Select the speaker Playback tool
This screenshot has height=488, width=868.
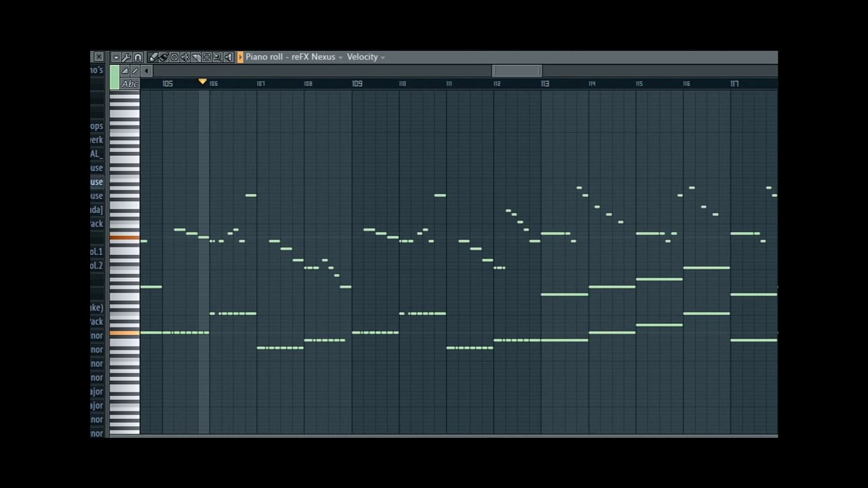tap(229, 58)
